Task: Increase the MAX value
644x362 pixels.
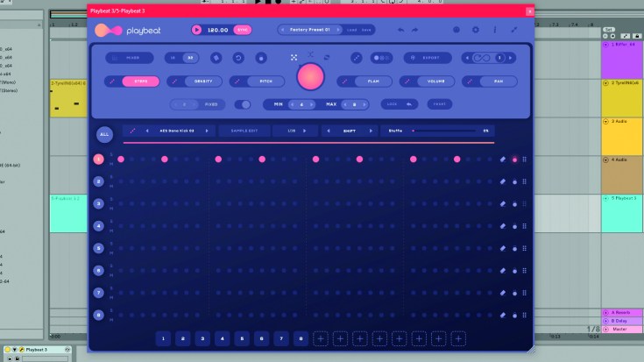Action: 364,104
